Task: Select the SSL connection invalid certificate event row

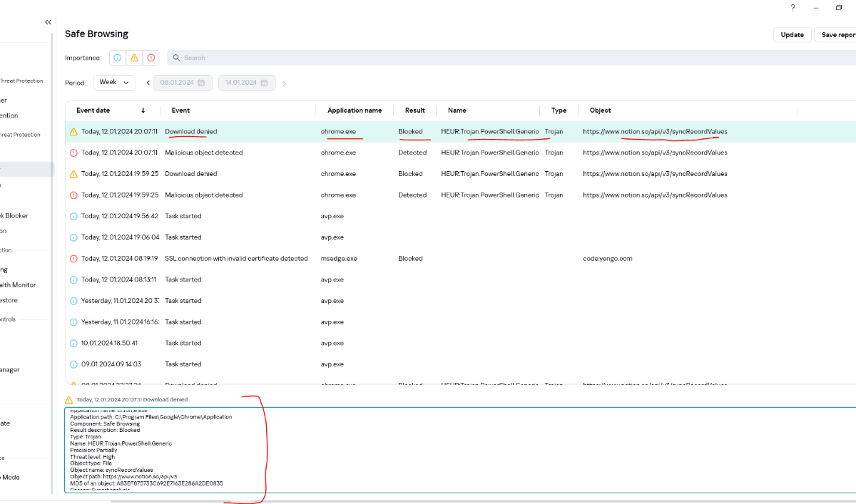Action: tap(236, 259)
